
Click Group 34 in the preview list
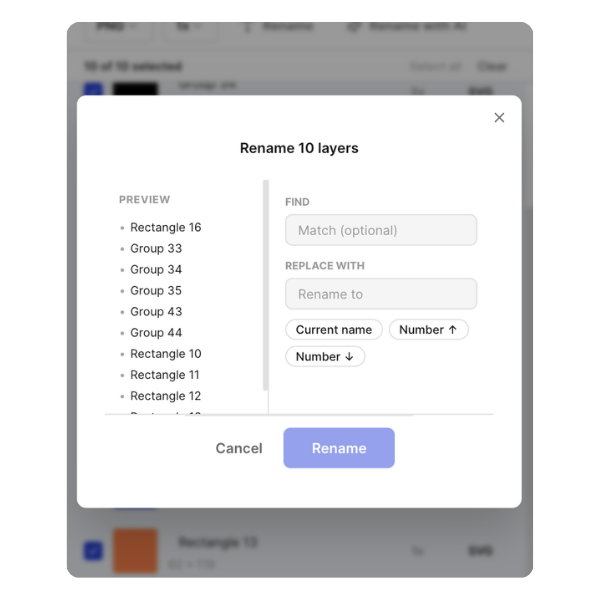tap(156, 269)
